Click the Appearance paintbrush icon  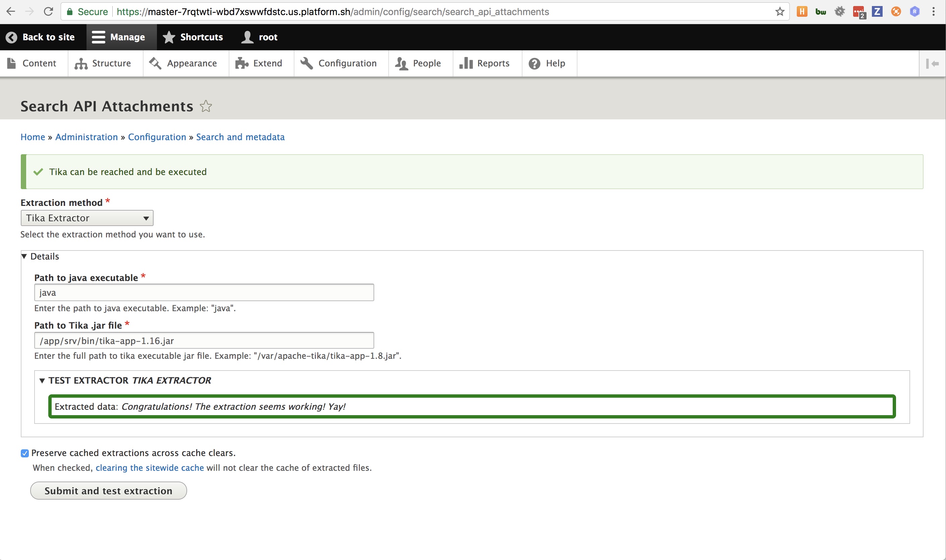pyautogui.click(x=155, y=63)
